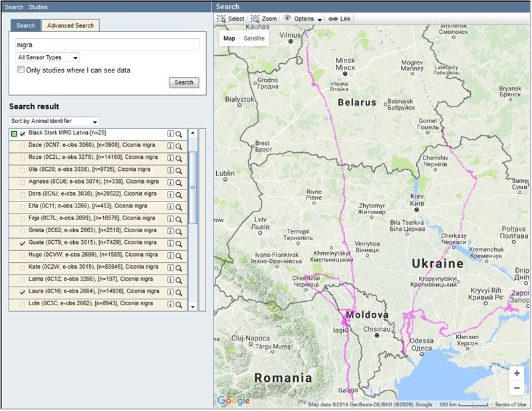Switch to Advanced Search tab
The height and width of the screenshot is (411, 532).
pyautogui.click(x=70, y=25)
